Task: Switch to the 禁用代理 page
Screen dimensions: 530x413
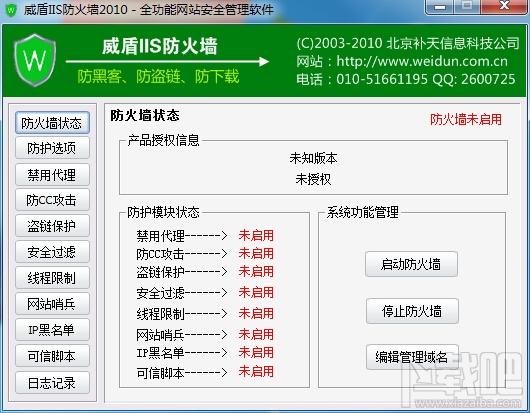Action: click(x=52, y=174)
